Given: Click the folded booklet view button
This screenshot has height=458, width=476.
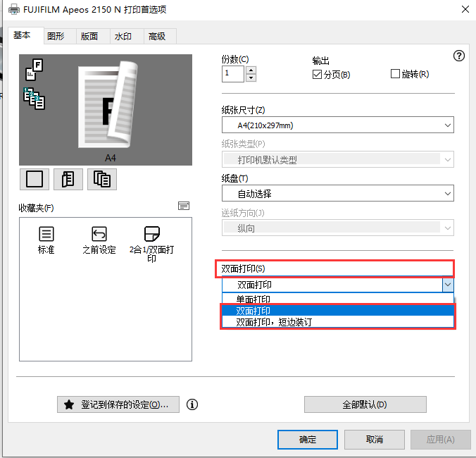Looking at the screenshot, I should click(x=68, y=179).
